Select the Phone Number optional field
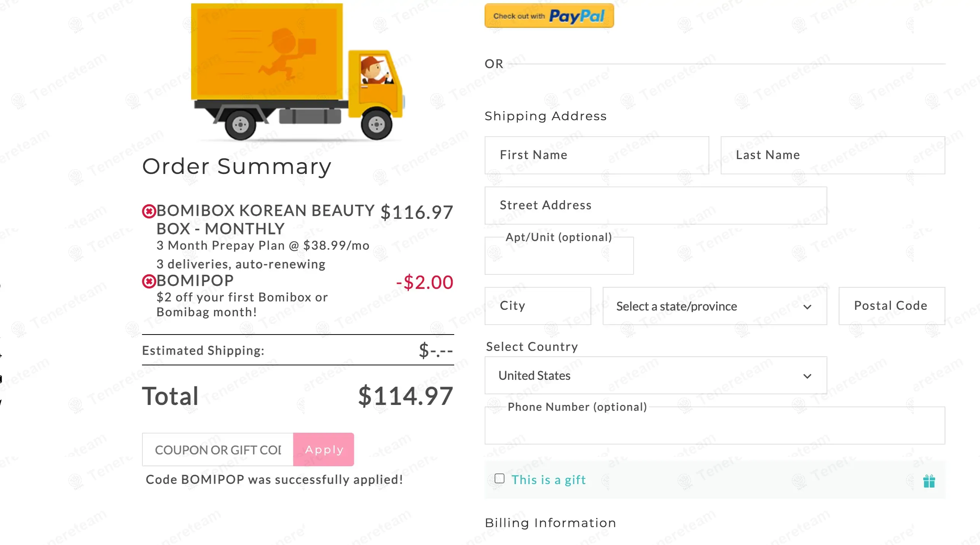The width and height of the screenshot is (980, 545). click(714, 427)
